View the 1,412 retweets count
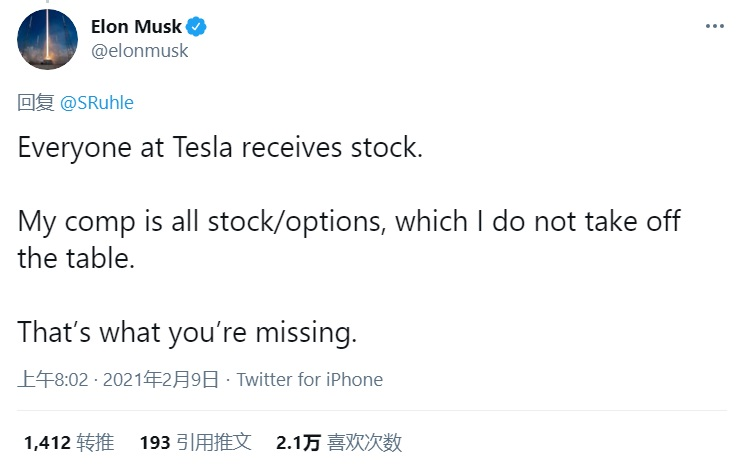The width and height of the screenshot is (737, 467). [47, 443]
